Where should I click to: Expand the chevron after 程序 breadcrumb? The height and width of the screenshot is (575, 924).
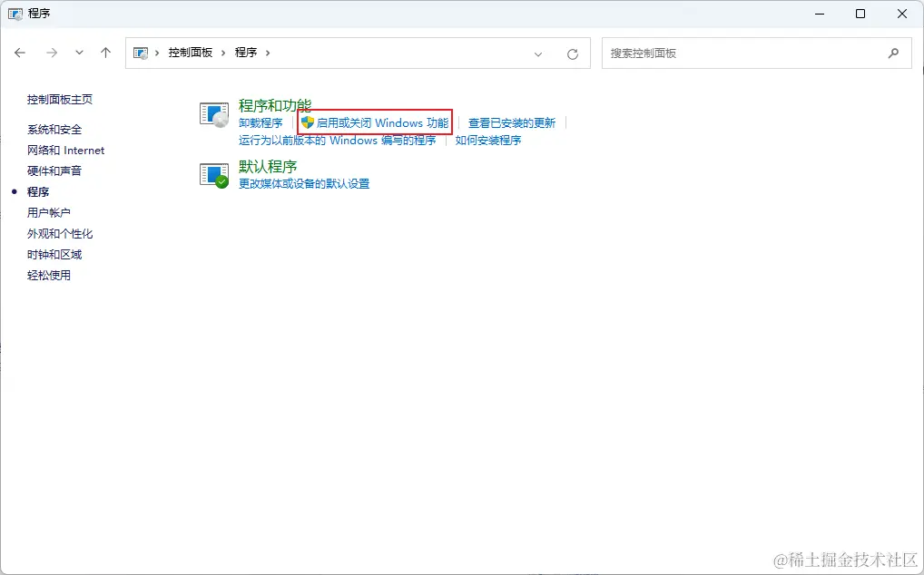[268, 53]
